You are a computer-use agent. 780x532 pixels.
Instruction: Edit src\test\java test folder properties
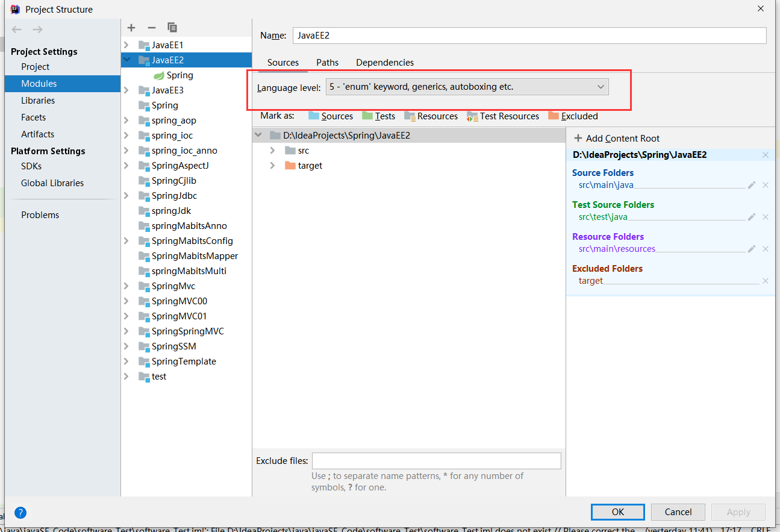click(751, 217)
